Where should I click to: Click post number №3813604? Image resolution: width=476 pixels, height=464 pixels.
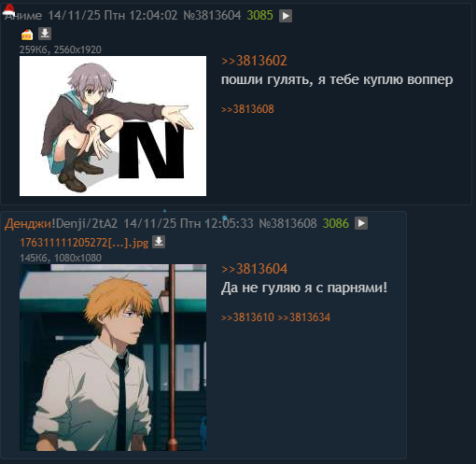[212, 15]
